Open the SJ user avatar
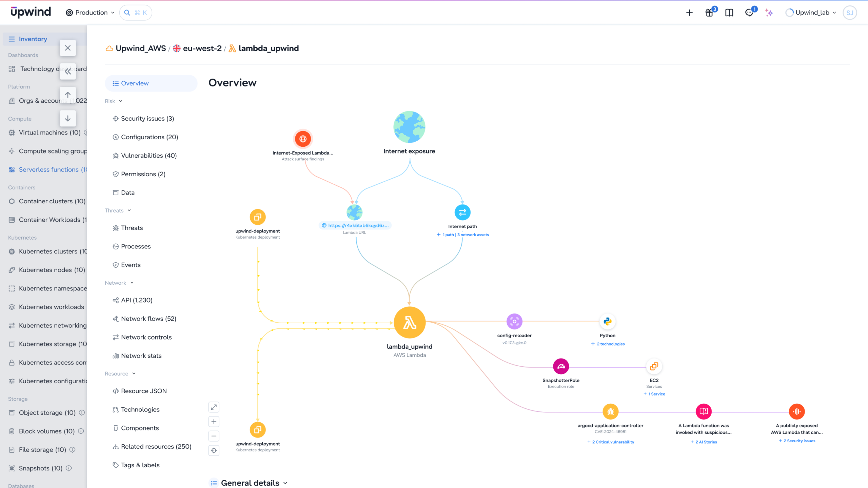 click(850, 13)
